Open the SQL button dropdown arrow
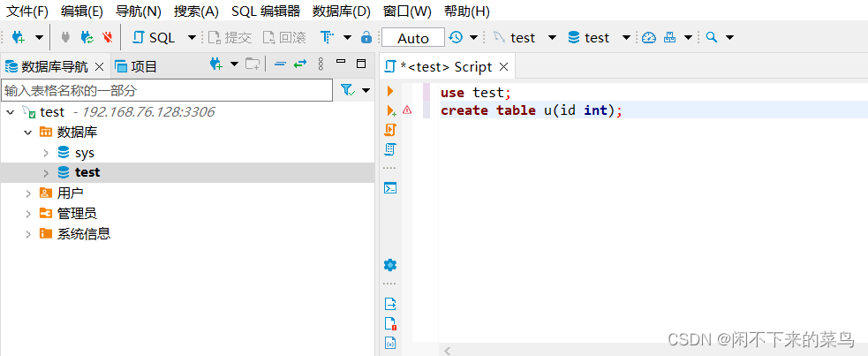The image size is (868, 356). pos(192,38)
